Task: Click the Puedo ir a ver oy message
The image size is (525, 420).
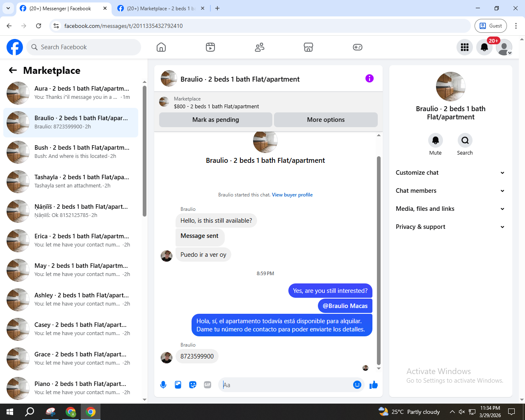Action: click(203, 255)
